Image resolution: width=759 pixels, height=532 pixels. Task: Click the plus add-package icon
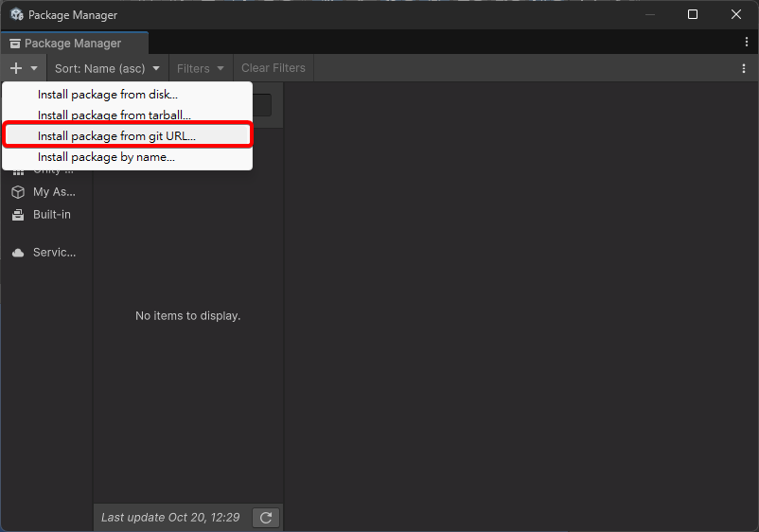pyautogui.click(x=15, y=68)
